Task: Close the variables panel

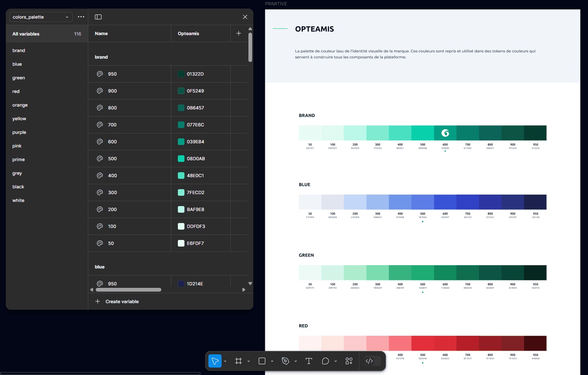Action: pyautogui.click(x=245, y=17)
